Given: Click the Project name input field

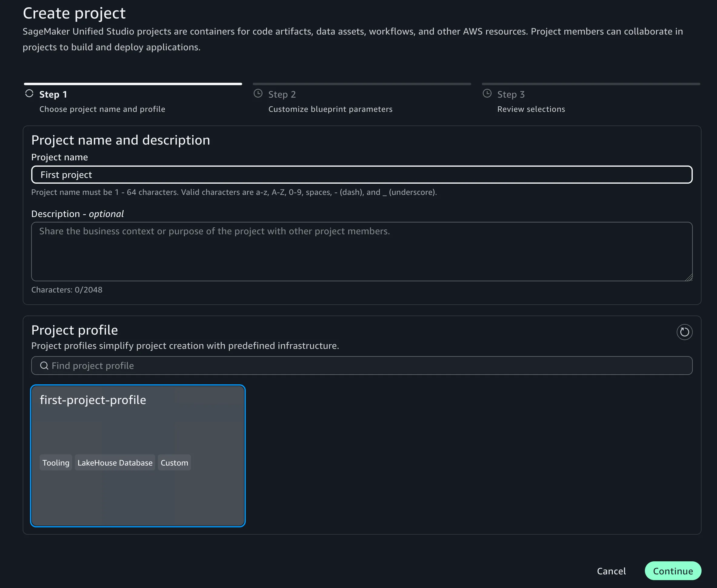Looking at the screenshot, I should pos(362,175).
